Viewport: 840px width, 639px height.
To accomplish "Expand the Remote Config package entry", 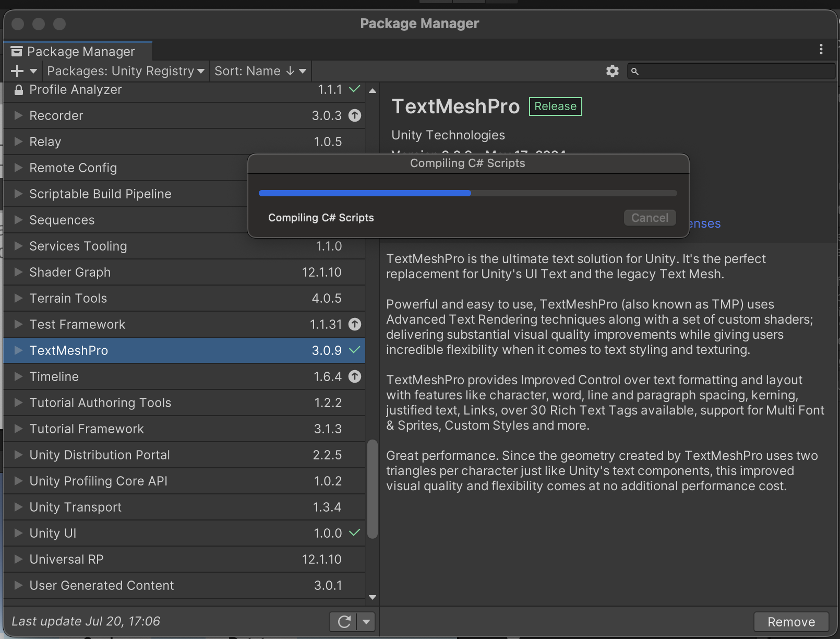I will pyautogui.click(x=18, y=168).
